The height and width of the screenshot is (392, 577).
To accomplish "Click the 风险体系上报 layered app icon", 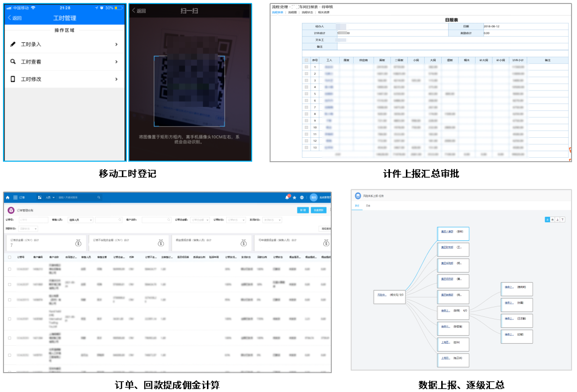I will pyautogui.click(x=358, y=196).
